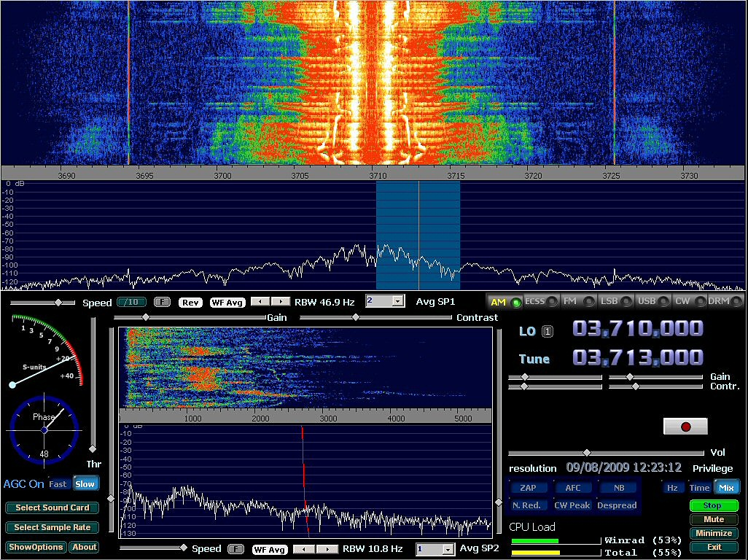
Task: Click the Contrast slider above the audio waterfall
Action: click(x=375, y=317)
